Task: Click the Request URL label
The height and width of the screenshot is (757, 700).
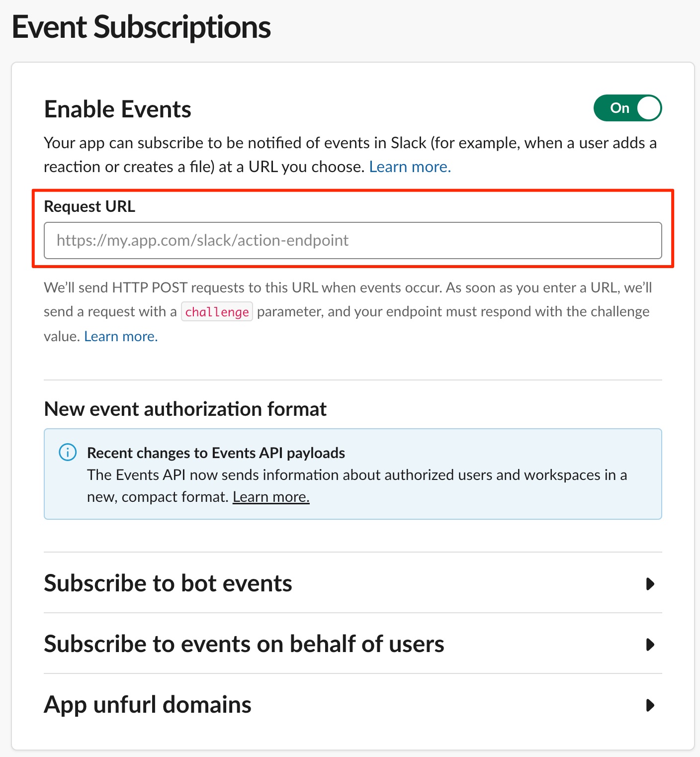Action: point(89,206)
